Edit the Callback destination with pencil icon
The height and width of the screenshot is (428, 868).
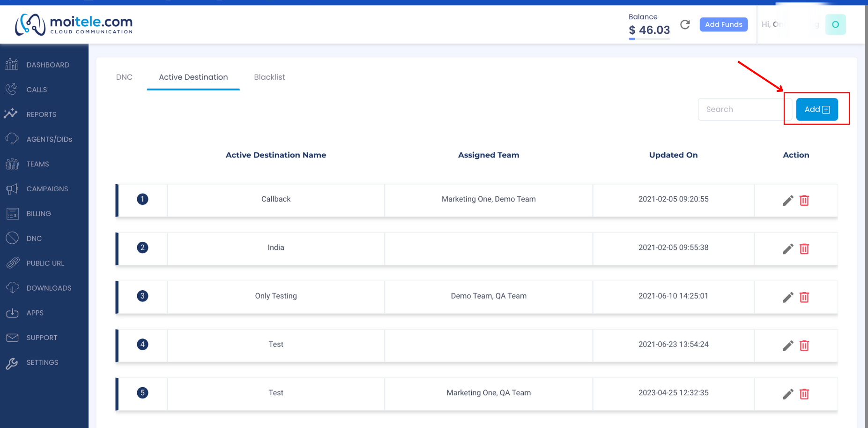[788, 201]
